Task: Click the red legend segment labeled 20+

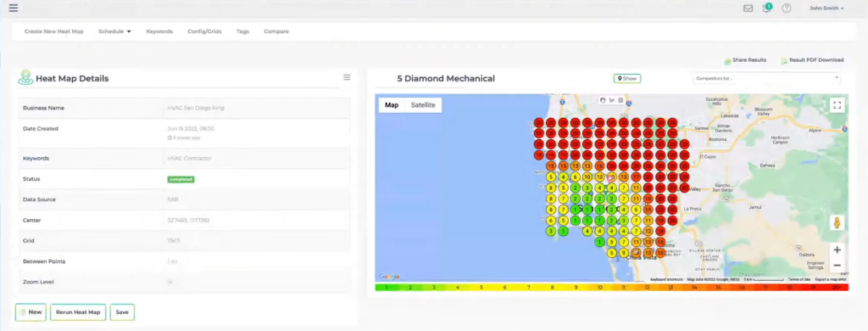Action: 837,288
